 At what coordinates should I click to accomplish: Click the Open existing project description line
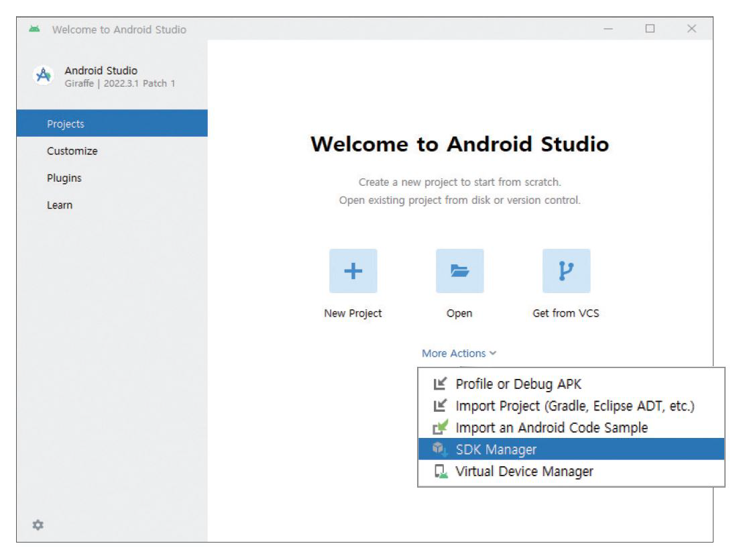point(459,200)
